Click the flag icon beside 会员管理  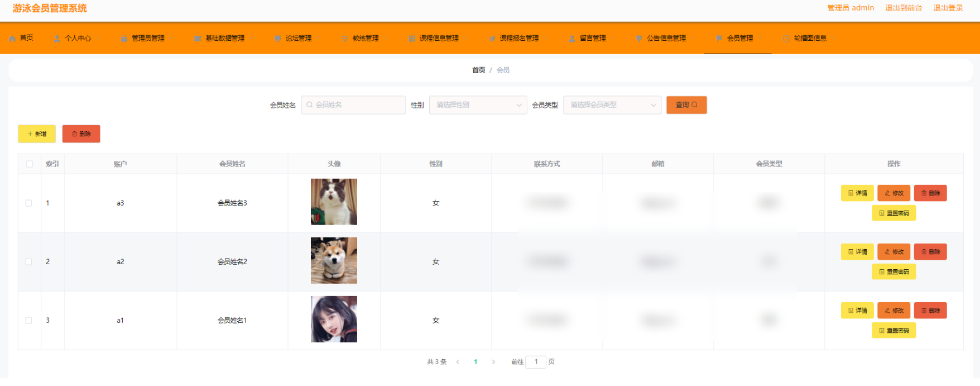[719, 39]
